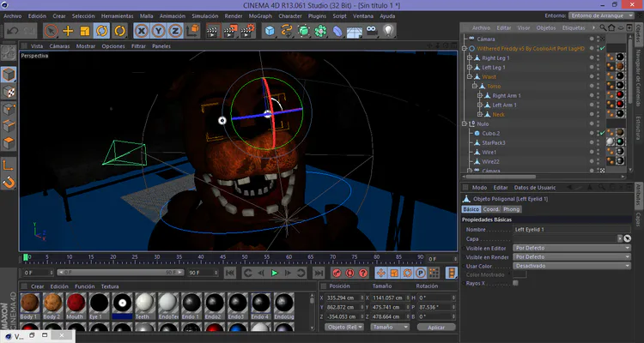Render the active view
Image resolution: width=644 pixels, height=343 pixels.
pyautogui.click(x=213, y=31)
